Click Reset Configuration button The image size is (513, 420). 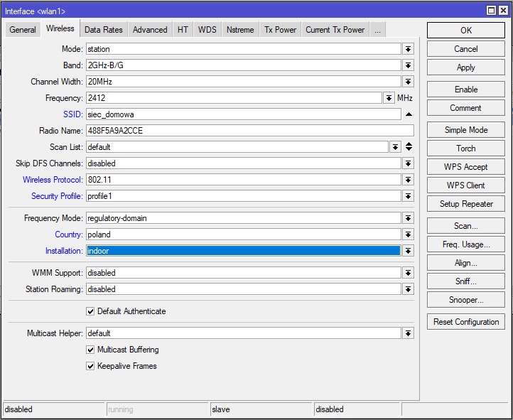[466, 322]
